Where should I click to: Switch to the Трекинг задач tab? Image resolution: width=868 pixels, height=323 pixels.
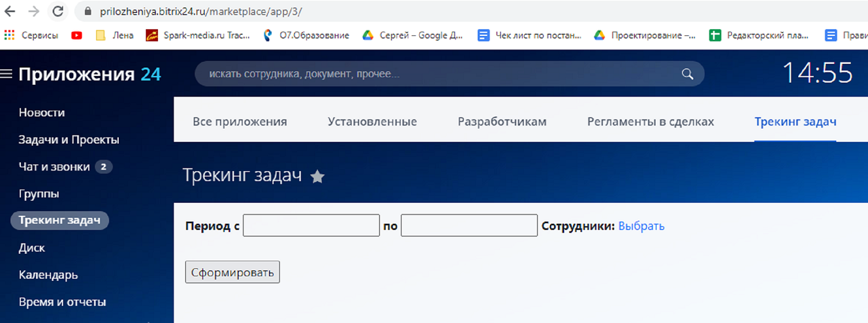coord(795,121)
